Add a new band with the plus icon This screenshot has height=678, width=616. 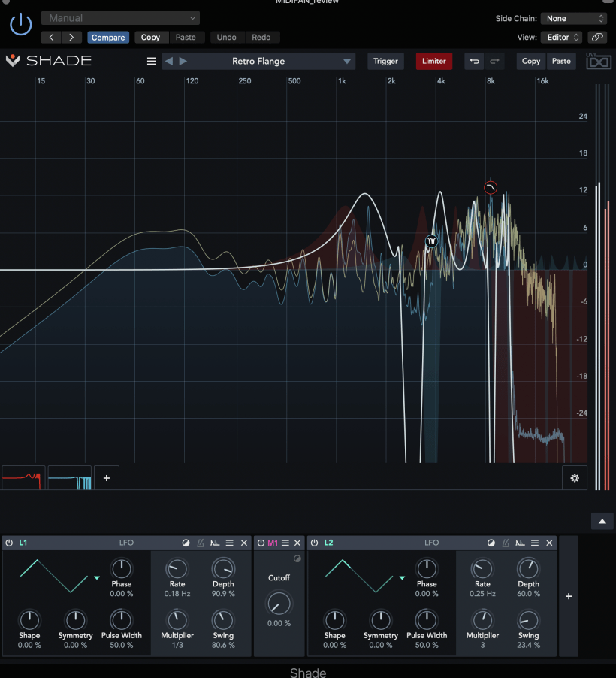coord(106,477)
